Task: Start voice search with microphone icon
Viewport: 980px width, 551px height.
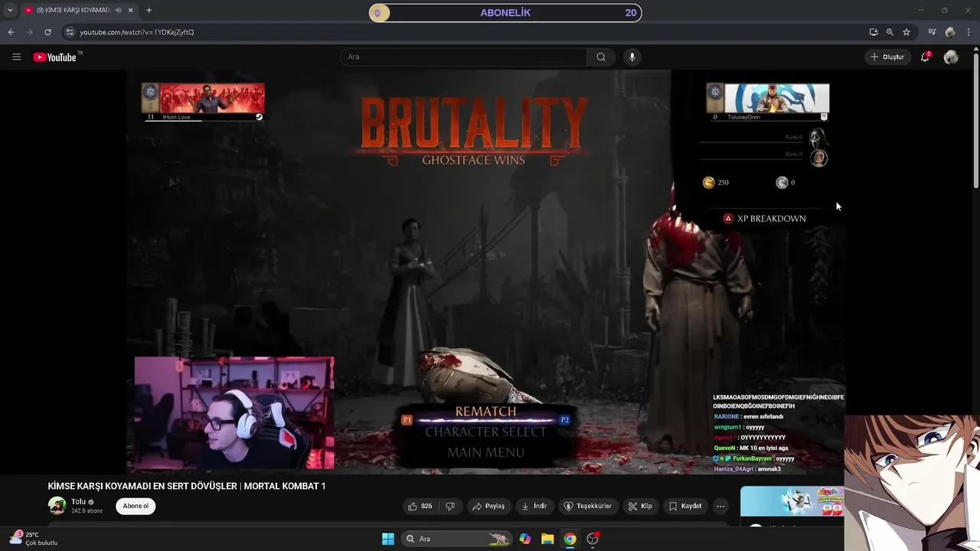Action: 632,57
